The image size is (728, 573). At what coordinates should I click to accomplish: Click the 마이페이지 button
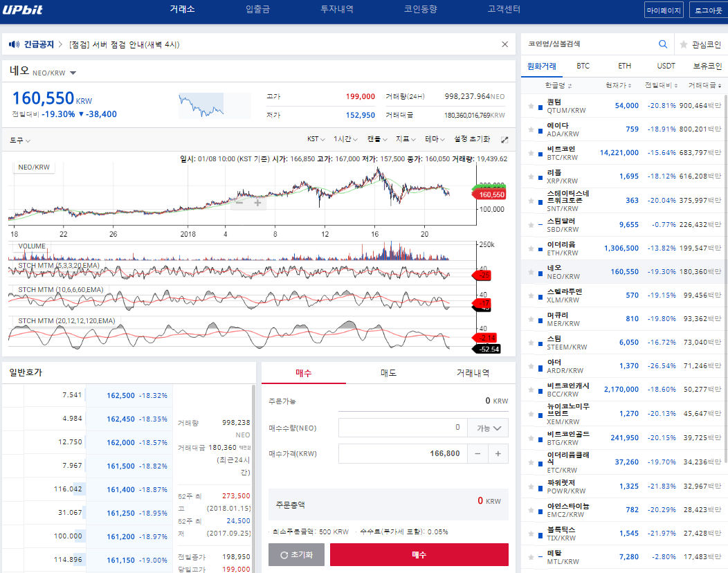[664, 10]
